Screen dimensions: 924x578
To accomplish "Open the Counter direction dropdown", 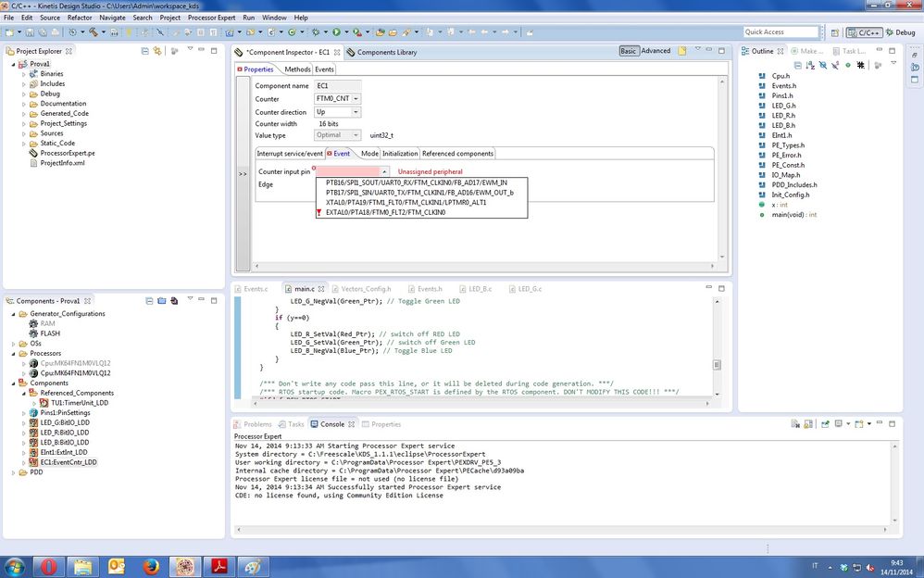I will point(356,111).
